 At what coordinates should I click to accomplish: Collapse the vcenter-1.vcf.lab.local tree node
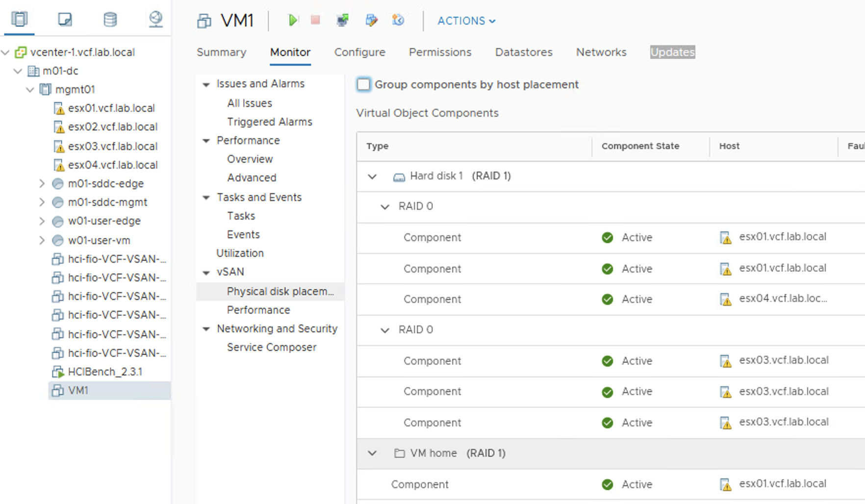pyautogui.click(x=6, y=52)
